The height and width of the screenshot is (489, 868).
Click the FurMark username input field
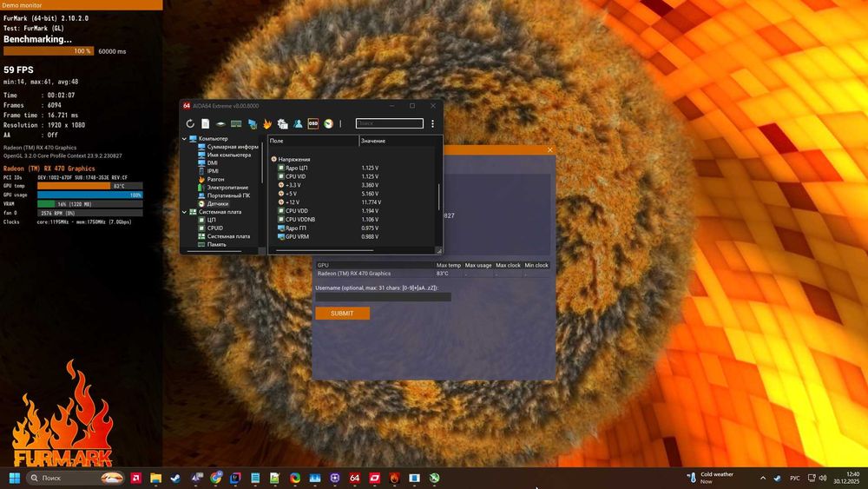(383, 297)
